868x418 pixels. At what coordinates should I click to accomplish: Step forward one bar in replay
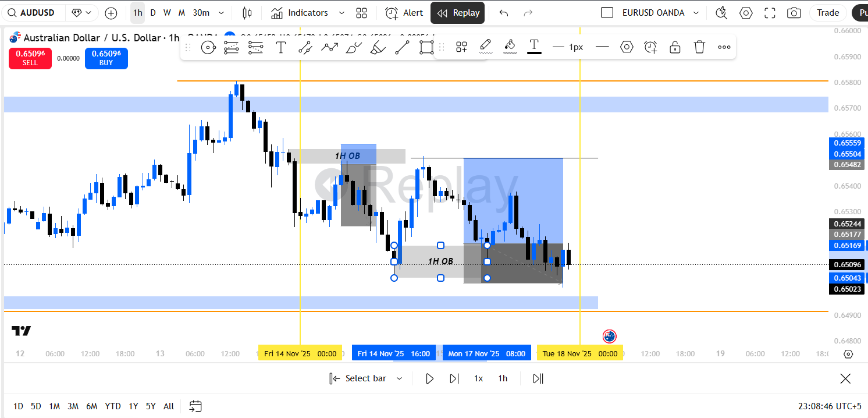point(454,378)
